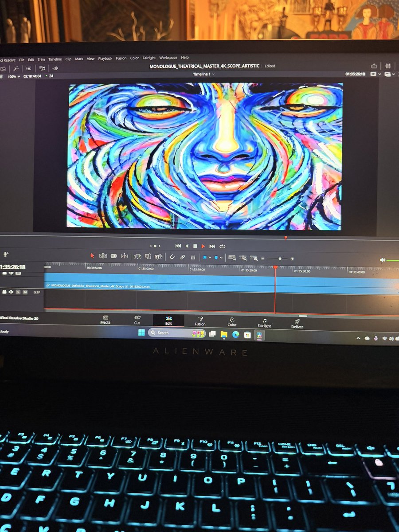Viewport: 399px width, 532px height.
Task: Toggle Loop playback button
Action: click(x=222, y=246)
